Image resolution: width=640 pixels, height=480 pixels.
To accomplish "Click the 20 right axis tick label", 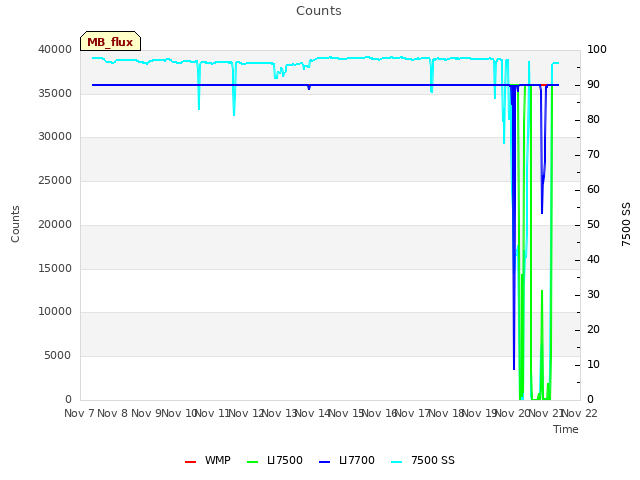I will 593,329.
